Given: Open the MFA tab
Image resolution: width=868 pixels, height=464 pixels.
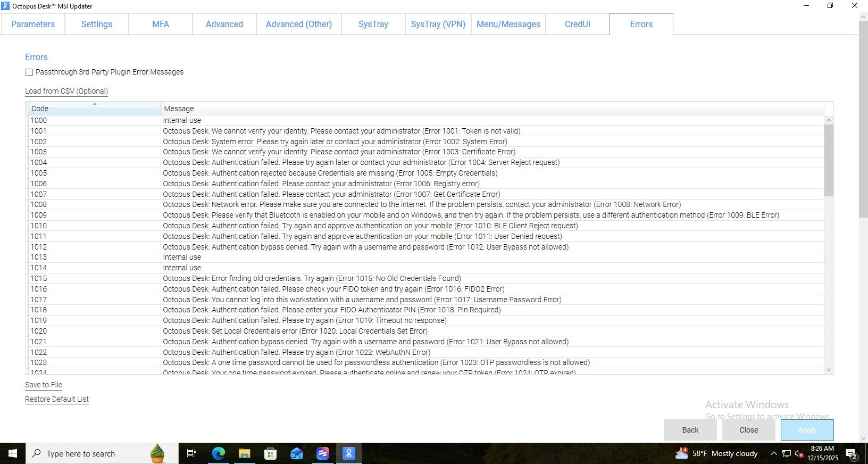Looking at the screenshot, I should click(161, 24).
